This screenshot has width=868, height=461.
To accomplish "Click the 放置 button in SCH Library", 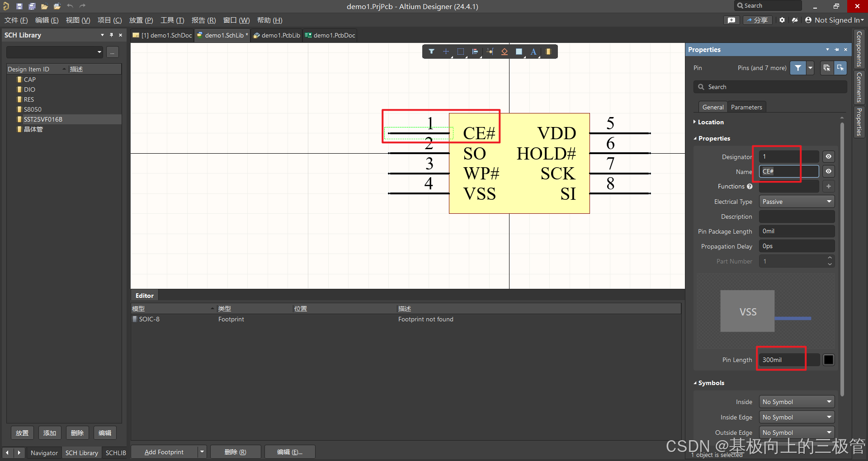I will click(x=22, y=433).
